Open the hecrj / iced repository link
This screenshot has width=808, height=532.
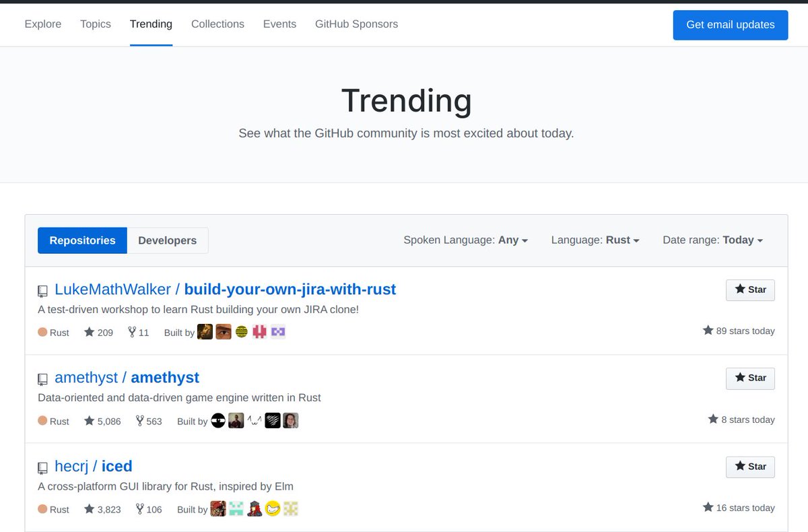point(93,466)
